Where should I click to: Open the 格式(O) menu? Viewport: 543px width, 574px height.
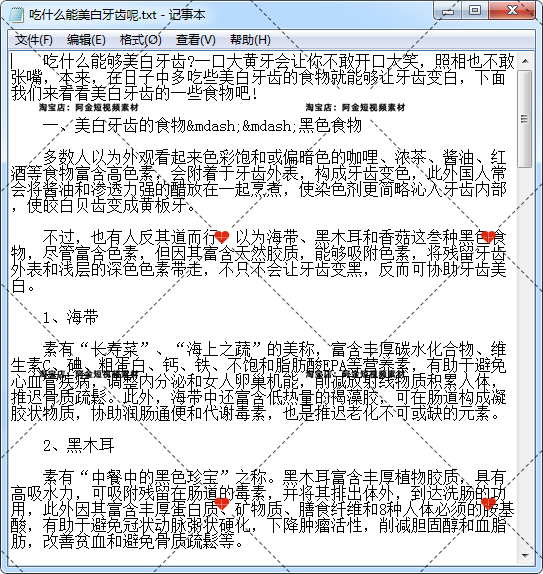tap(141, 40)
